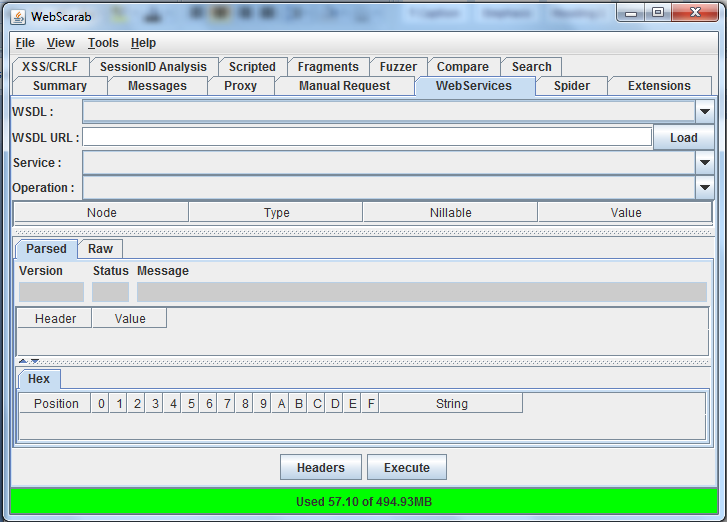Click the WebScarab Java title bar icon
Image resolution: width=727 pixels, height=522 pixels.
tap(18, 17)
